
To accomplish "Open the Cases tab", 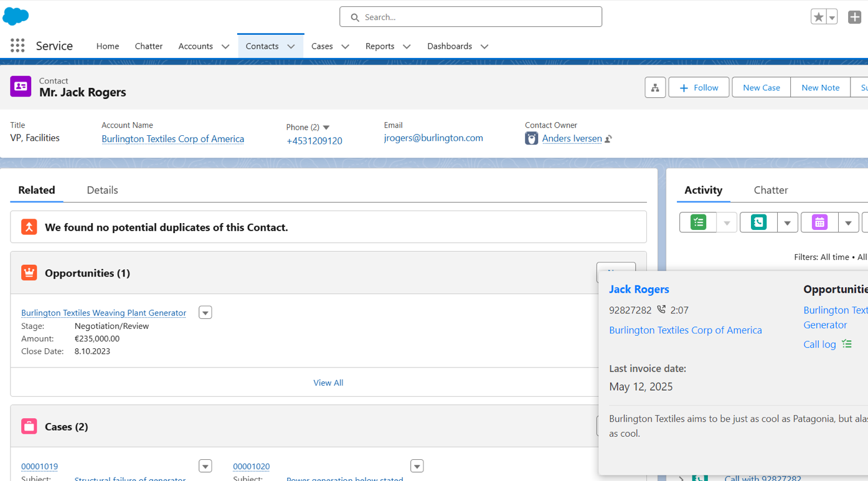I will click(x=322, y=46).
